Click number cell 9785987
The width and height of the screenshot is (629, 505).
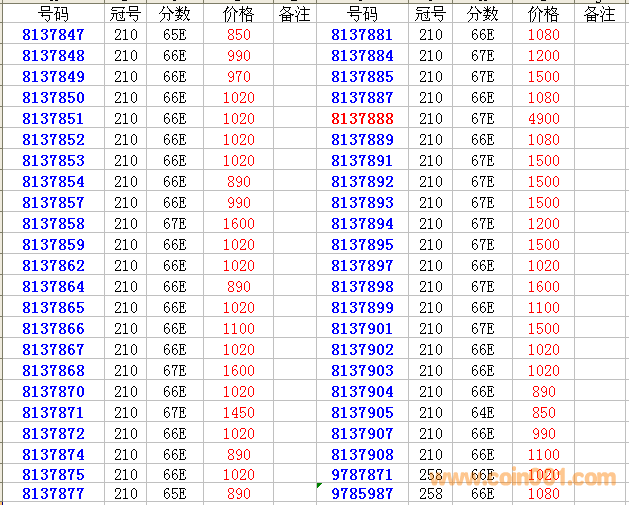362,493
